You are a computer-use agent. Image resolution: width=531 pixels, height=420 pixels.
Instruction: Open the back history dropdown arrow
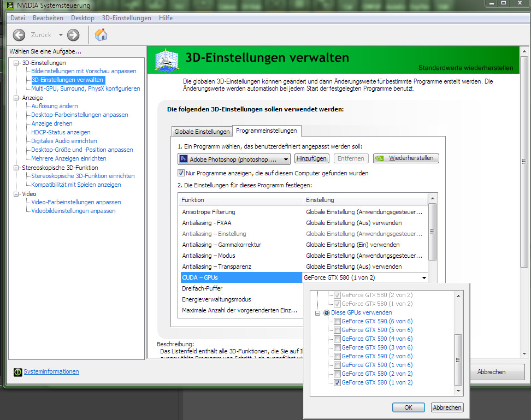click(61, 35)
